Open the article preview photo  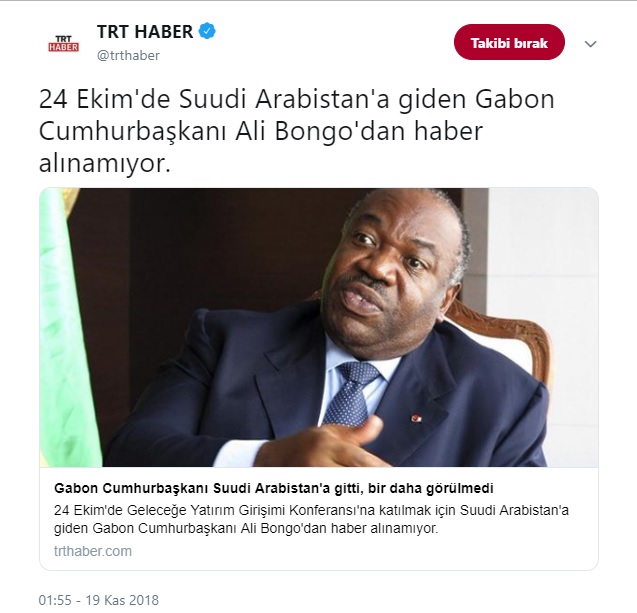pyautogui.click(x=319, y=327)
